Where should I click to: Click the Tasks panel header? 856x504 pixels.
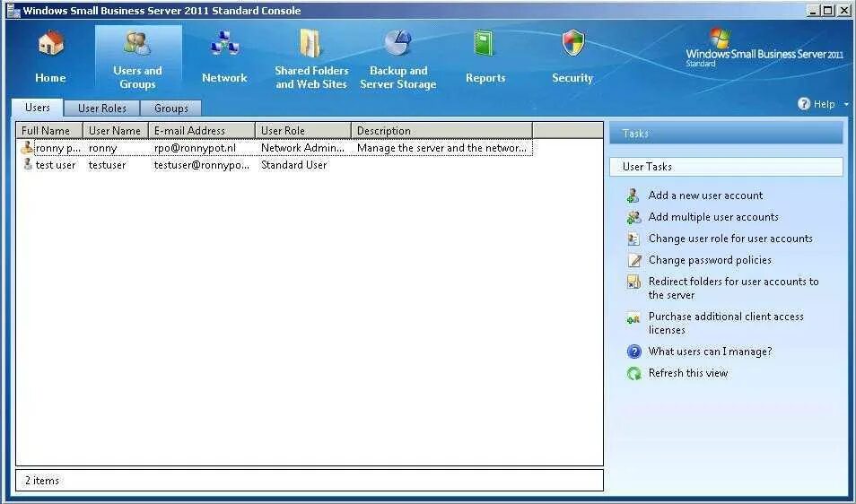point(726,133)
